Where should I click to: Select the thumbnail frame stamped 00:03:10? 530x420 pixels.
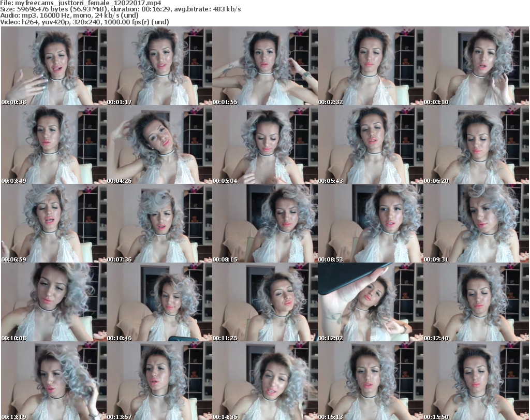coord(476,66)
